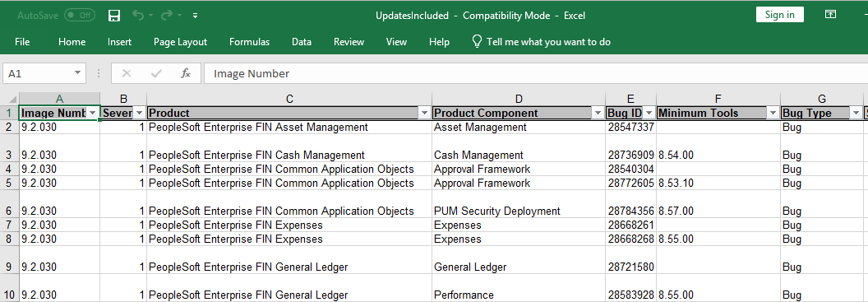Click the Redo arrow icon

[167, 16]
